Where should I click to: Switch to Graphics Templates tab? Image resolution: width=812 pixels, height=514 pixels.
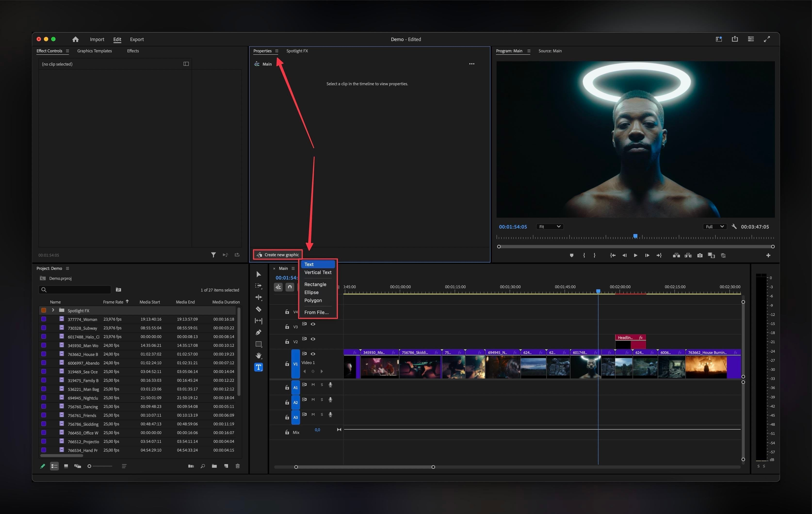94,51
